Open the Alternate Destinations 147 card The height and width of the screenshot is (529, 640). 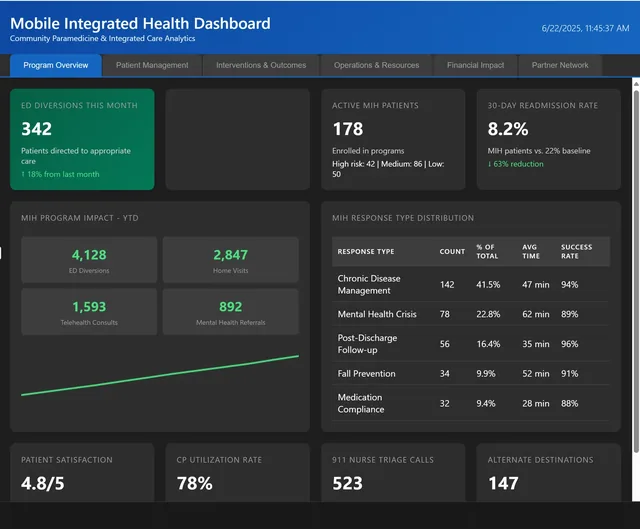[x=549, y=473]
